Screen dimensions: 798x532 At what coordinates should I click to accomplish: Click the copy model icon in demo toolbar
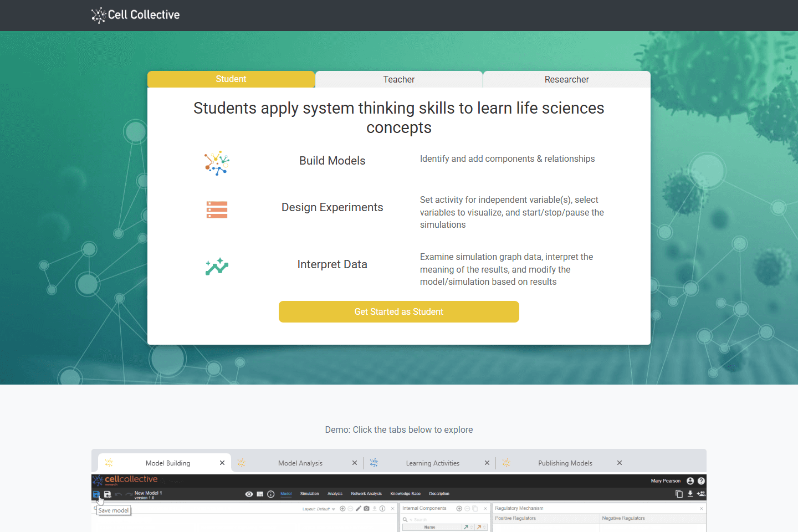coord(679,494)
